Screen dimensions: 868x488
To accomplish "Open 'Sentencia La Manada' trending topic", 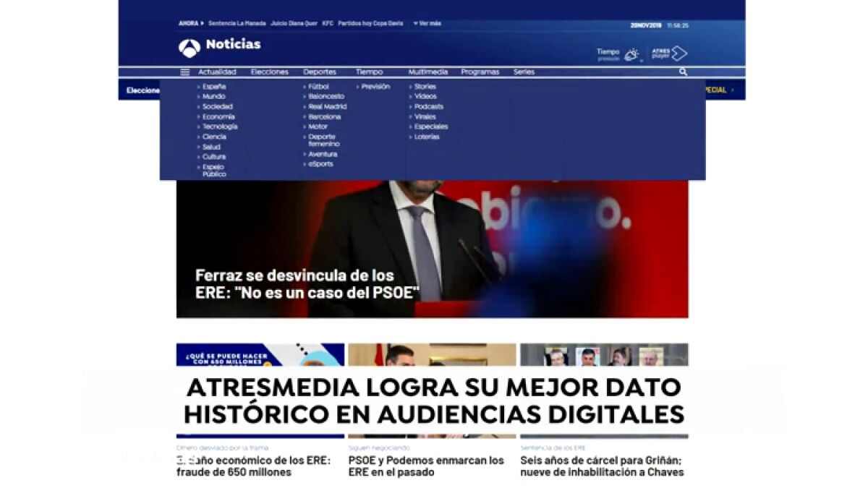I will point(237,24).
